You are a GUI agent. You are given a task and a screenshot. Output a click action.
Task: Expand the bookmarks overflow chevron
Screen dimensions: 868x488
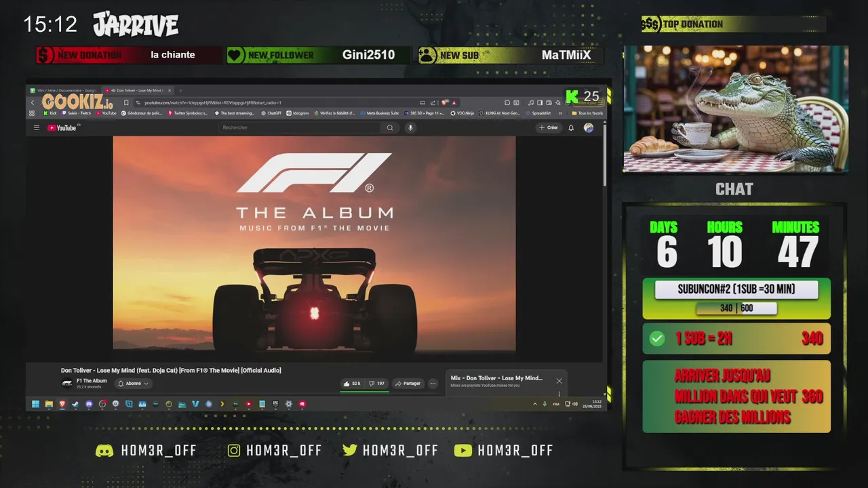[560, 113]
